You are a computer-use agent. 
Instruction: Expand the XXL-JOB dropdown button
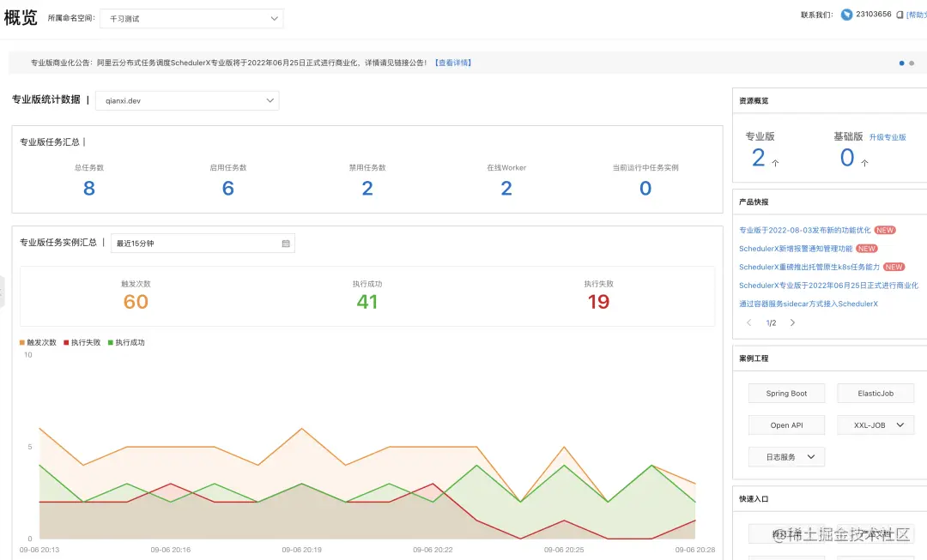tap(875, 425)
